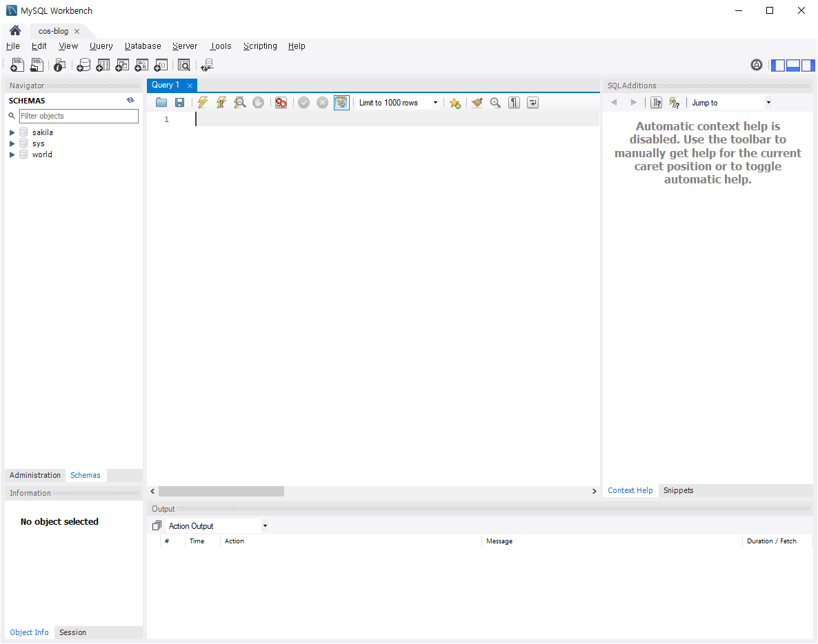Execute the SQL script lightning icon
The height and width of the screenshot is (644, 818).
(x=202, y=103)
